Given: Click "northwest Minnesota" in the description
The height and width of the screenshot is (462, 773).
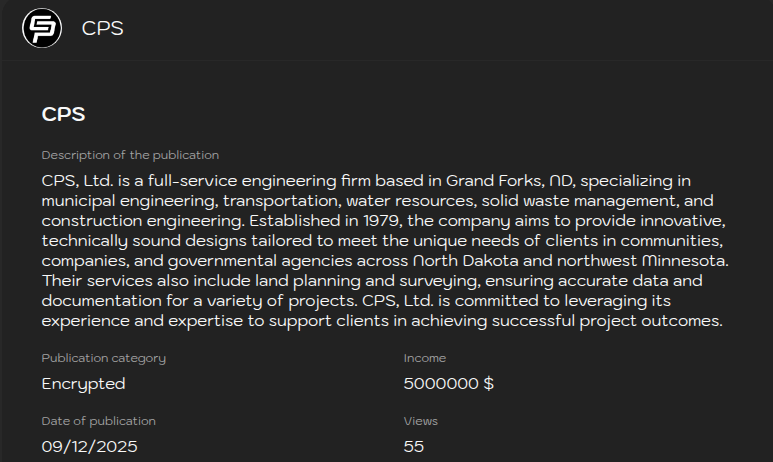Looking at the screenshot, I should pos(646,262).
